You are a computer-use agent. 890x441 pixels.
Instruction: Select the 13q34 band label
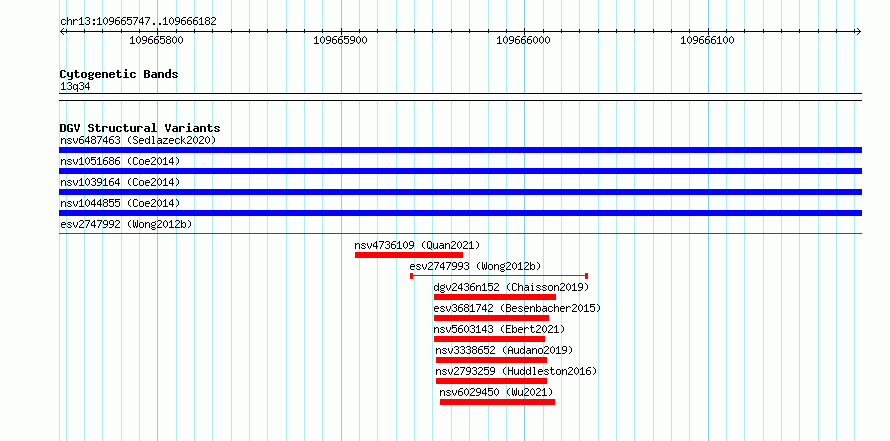pos(75,87)
